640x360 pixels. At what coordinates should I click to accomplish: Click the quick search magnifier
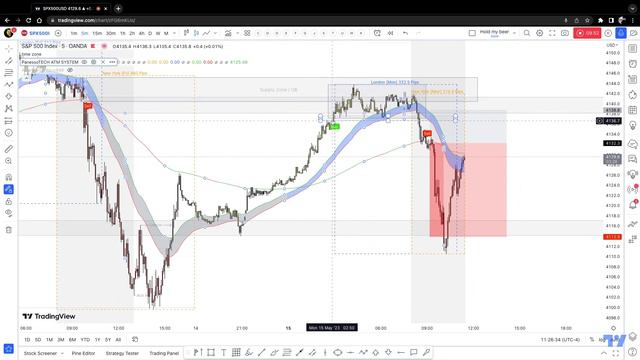pos(527,33)
